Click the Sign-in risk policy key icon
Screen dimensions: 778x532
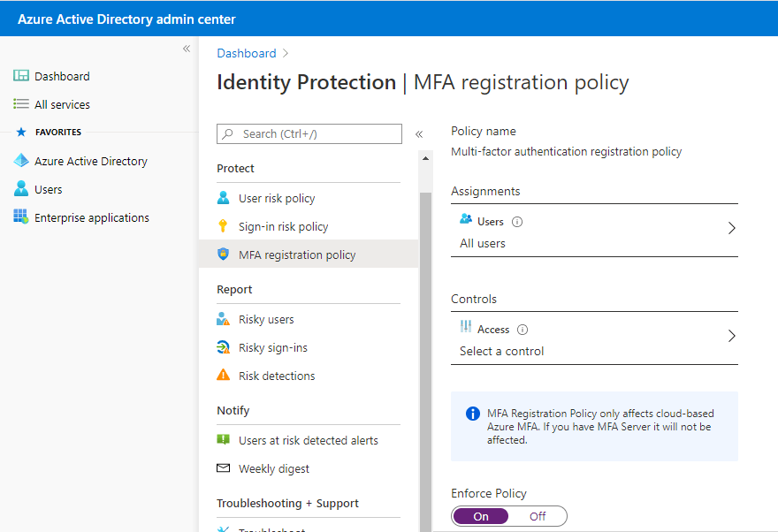224,226
